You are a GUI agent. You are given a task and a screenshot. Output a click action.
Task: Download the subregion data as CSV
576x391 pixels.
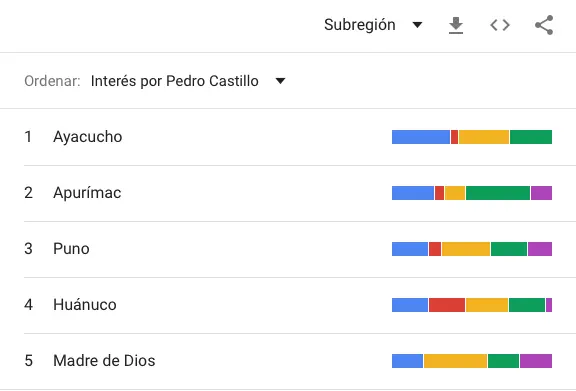[456, 25]
